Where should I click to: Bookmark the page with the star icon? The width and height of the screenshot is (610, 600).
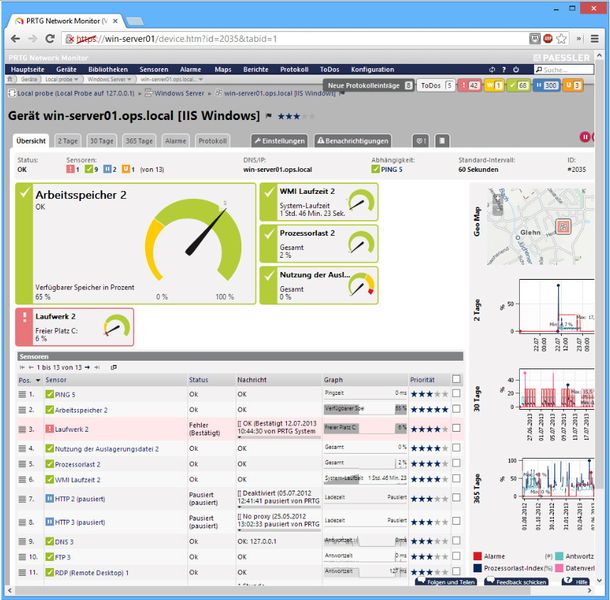click(x=561, y=39)
